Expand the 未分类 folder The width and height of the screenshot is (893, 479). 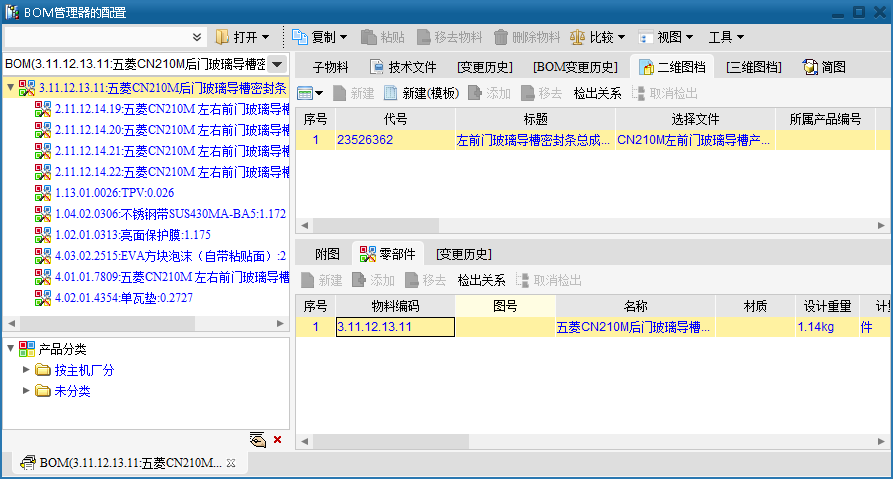coord(26,391)
